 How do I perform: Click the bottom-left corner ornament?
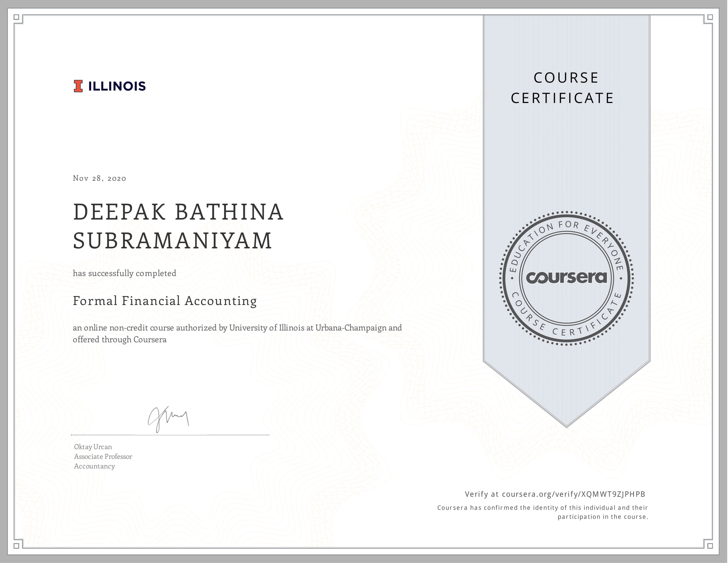(x=17, y=545)
